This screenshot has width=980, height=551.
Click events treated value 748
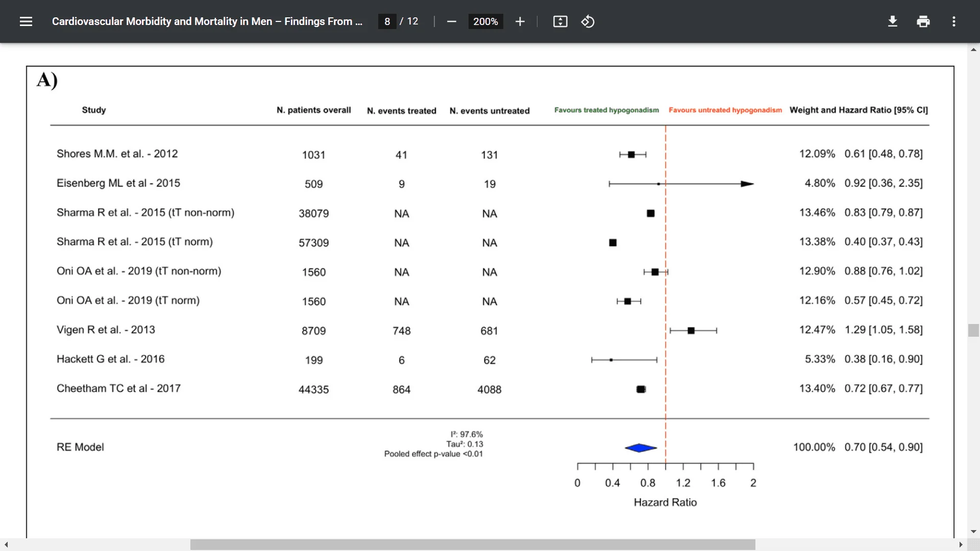click(402, 331)
